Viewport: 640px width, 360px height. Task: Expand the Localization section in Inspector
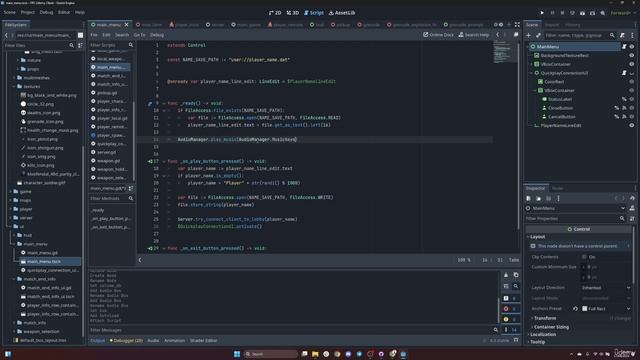click(543, 334)
